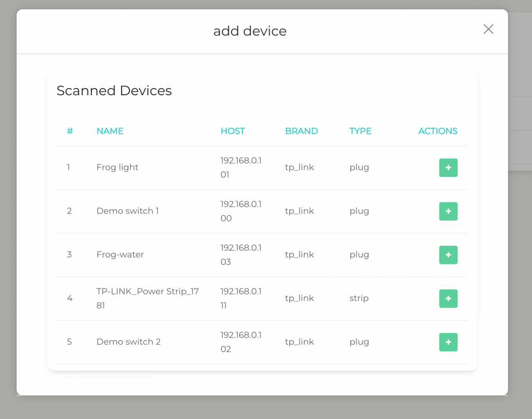Add the Demo switch 2 device
Viewport: 532px width, 419px height.
tap(448, 342)
